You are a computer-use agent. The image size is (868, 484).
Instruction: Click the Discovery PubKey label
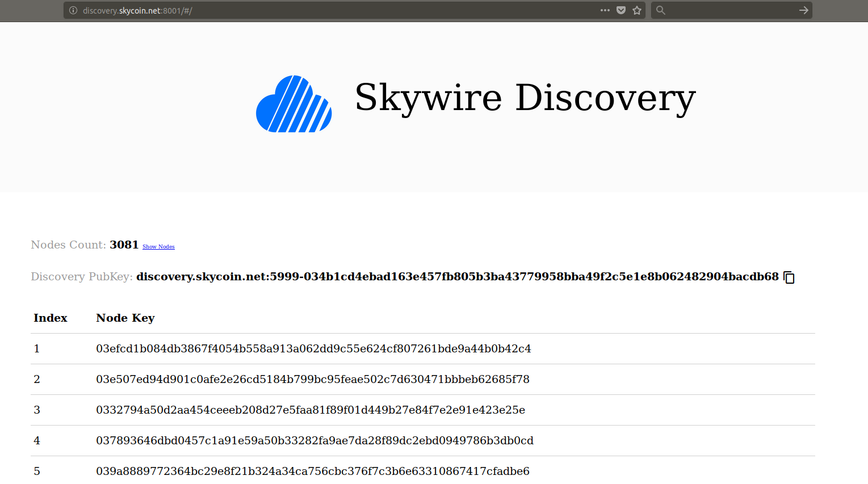click(x=82, y=276)
